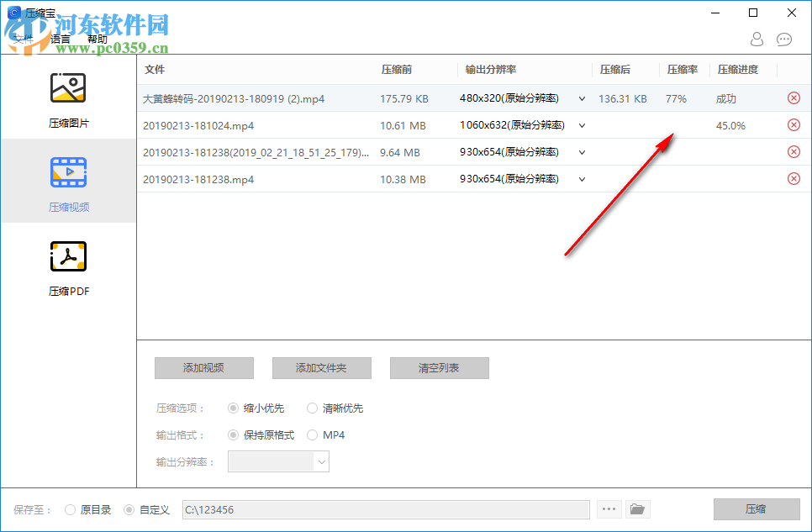This screenshot has height=532, width=812.
Task: Remove 20190213-181024.mp4 with its red delete icon
Action: (x=793, y=124)
